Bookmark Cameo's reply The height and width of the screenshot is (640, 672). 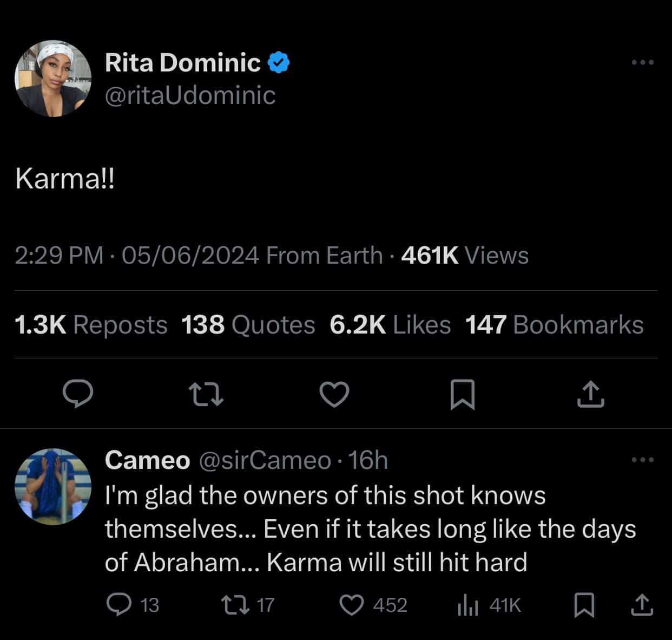[584, 605]
